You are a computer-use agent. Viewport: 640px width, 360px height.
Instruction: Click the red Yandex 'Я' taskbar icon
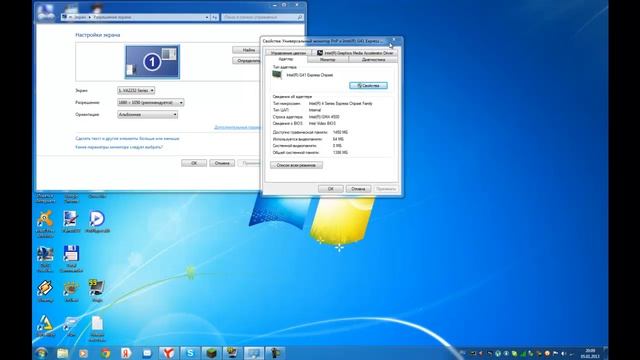pos(126,353)
